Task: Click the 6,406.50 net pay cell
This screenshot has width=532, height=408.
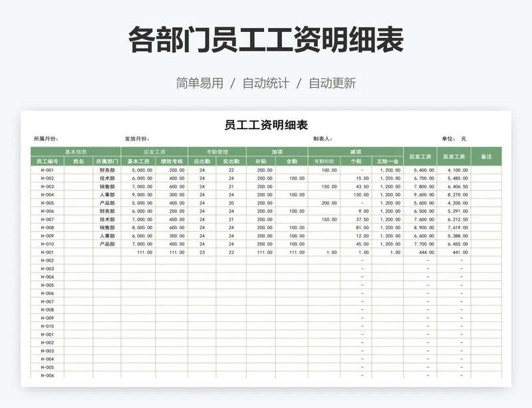Action: pyautogui.click(x=454, y=186)
